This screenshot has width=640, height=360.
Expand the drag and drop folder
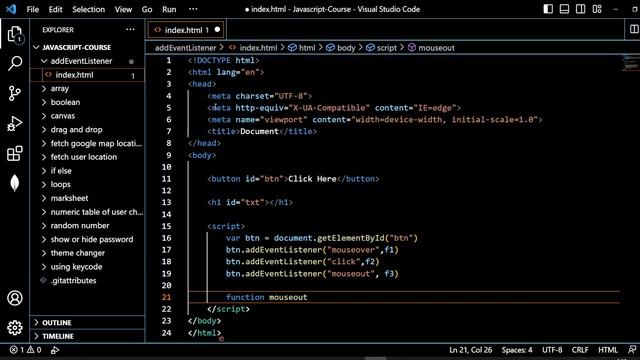(x=87, y=130)
